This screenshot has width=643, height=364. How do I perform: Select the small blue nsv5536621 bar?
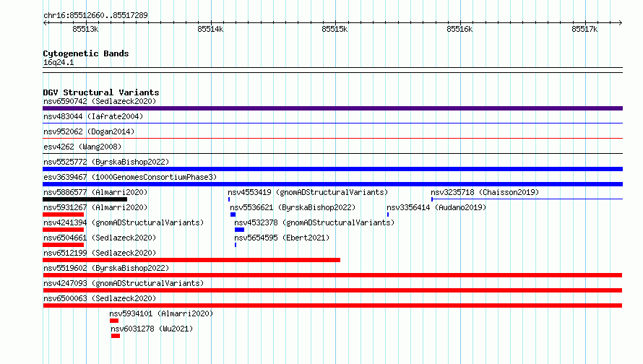233,214
